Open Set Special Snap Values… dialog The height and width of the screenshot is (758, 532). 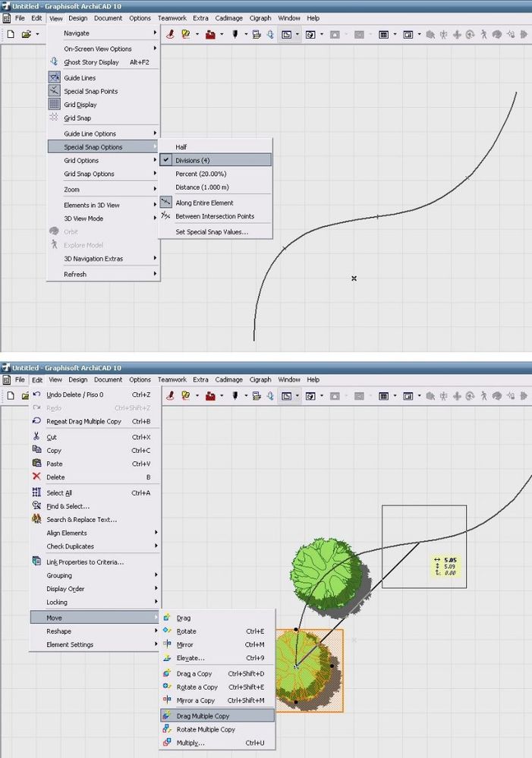(216, 232)
